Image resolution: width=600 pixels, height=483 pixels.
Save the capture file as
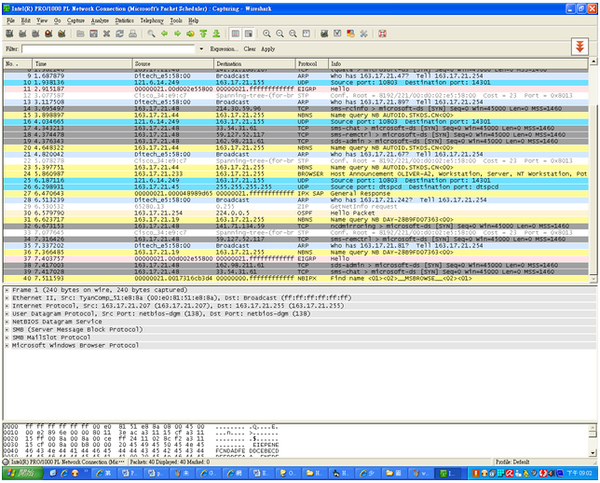coord(93,34)
